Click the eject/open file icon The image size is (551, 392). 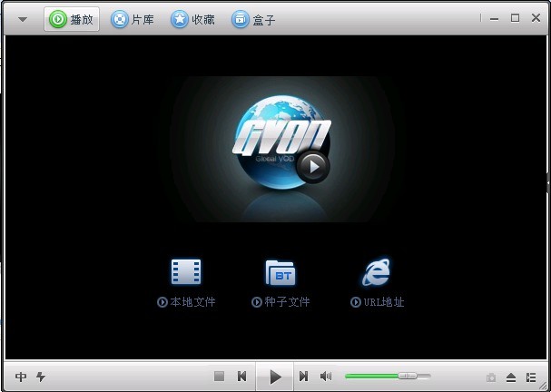[511, 377]
